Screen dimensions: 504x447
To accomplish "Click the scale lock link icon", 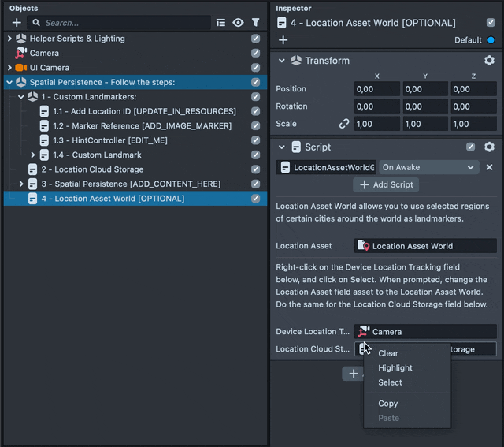I will pyautogui.click(x=344, y=124).
